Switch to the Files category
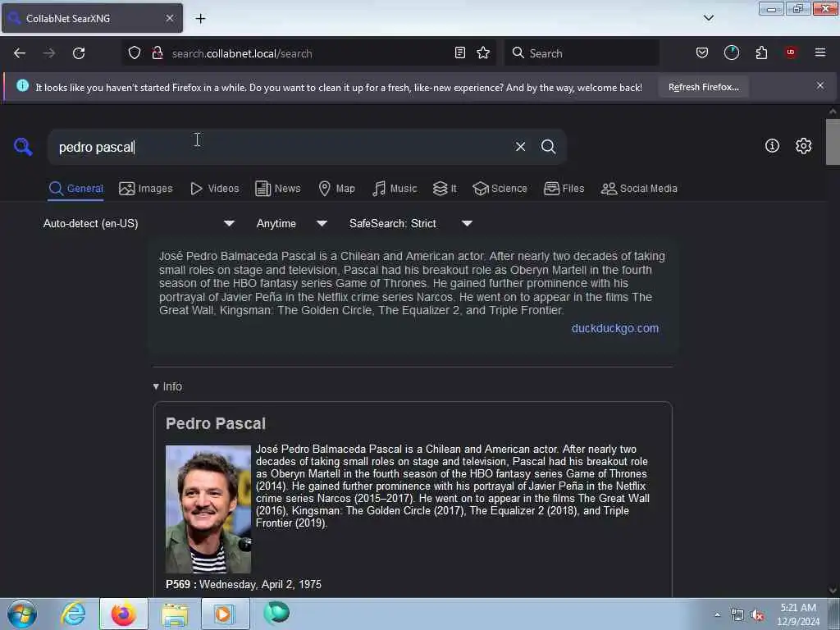This screenshot has height=630, width=840. [x=564, y=189]
